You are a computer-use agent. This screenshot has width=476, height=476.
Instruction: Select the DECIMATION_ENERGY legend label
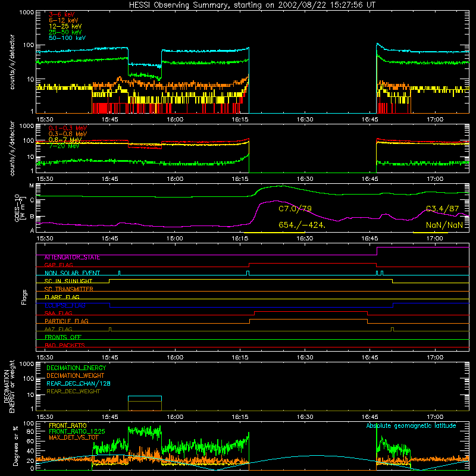(x=76, y=368)
